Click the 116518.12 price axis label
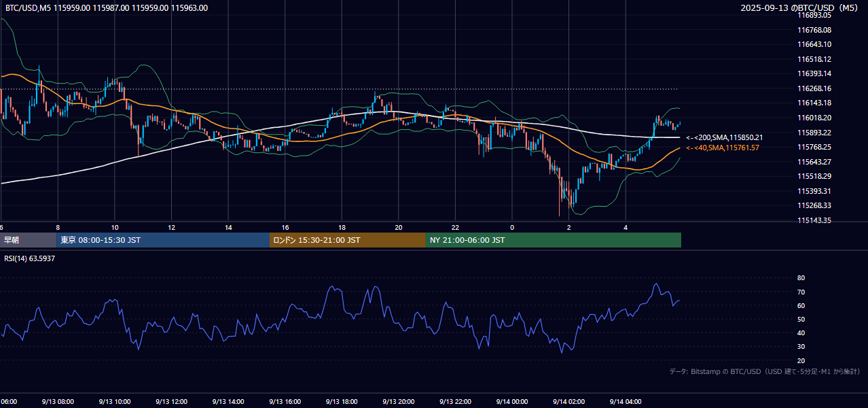The image size is (868, 408). (x=814, y=59)
